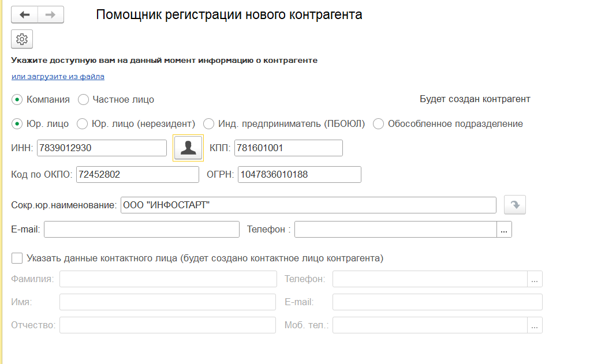Choose Инд. предприниматель (ПБОЮЛ) radio button
This screenshot has height=364, width=590.
pyautogui.click(x=208, y=124)
